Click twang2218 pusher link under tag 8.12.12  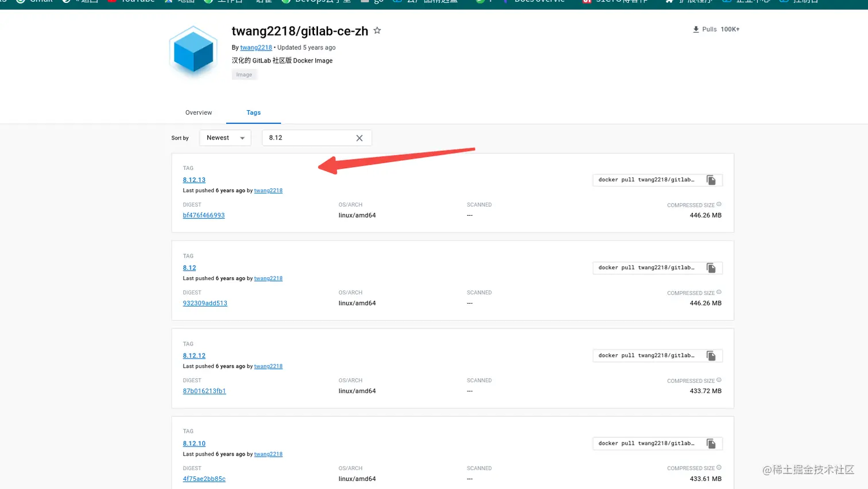[x=268, y=366]
